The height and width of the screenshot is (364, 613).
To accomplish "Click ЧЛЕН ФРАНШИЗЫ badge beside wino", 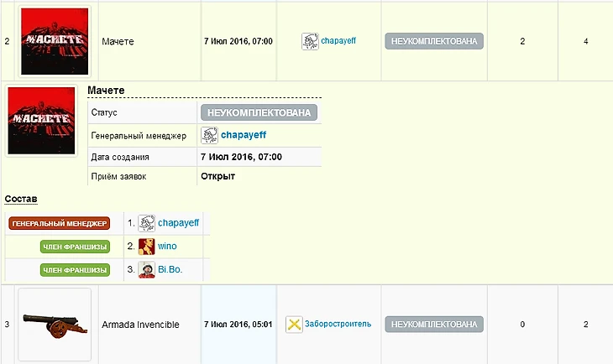I will pyautogui.click(x=75, y=247).
